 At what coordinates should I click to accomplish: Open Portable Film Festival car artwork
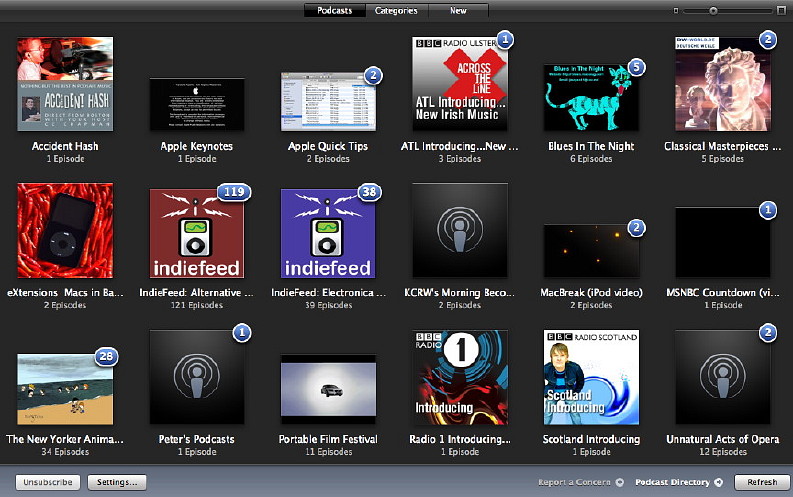pos(328,389)
